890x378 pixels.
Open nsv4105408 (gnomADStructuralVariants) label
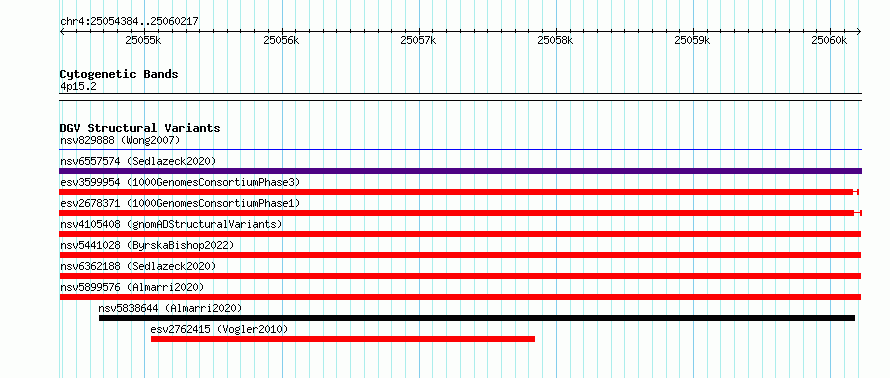(171, 224)
